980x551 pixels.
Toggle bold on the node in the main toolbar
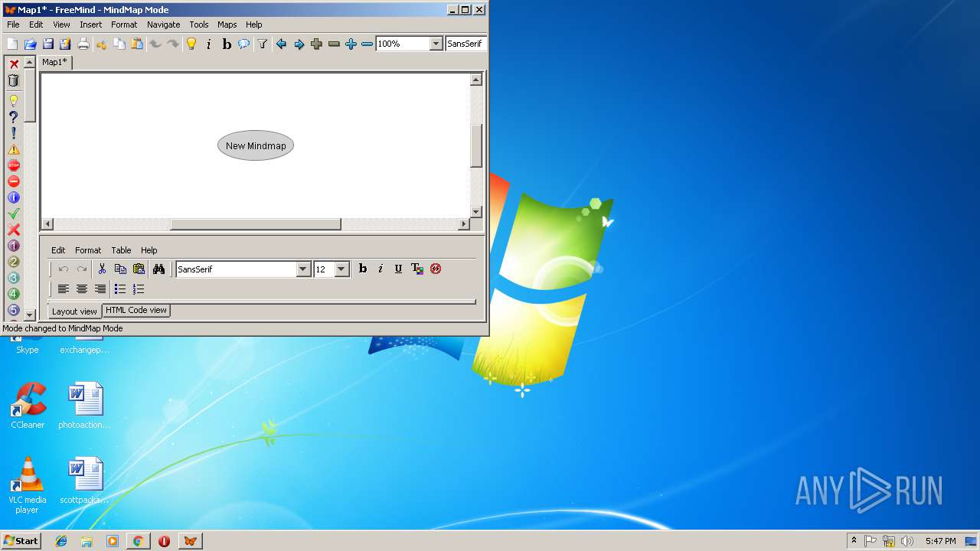pos(227,44)
